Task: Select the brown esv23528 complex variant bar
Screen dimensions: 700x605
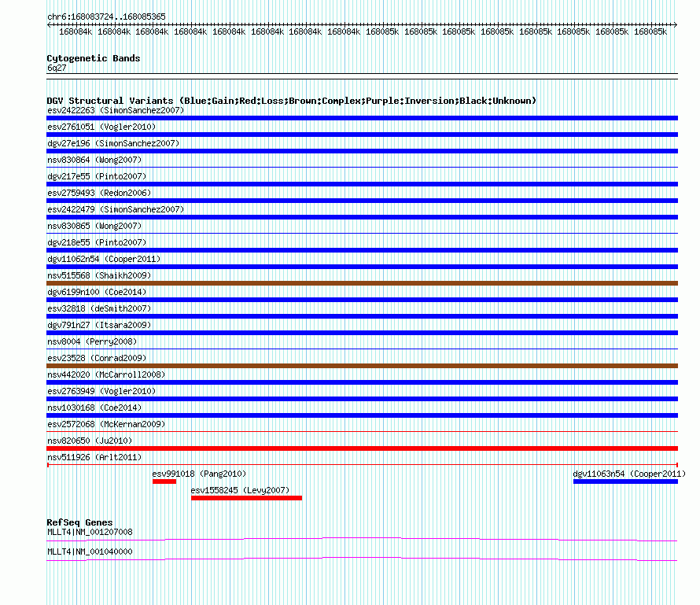Action: [x=362, y=366]
